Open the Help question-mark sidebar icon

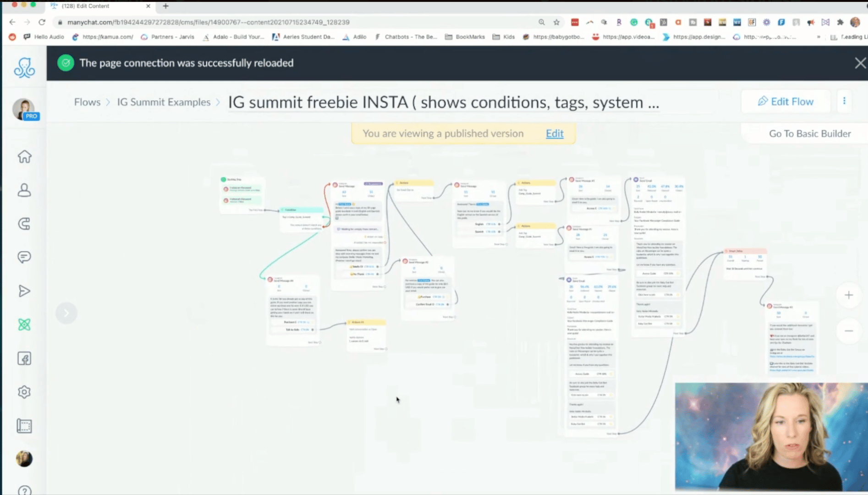(x=24, y=490)
